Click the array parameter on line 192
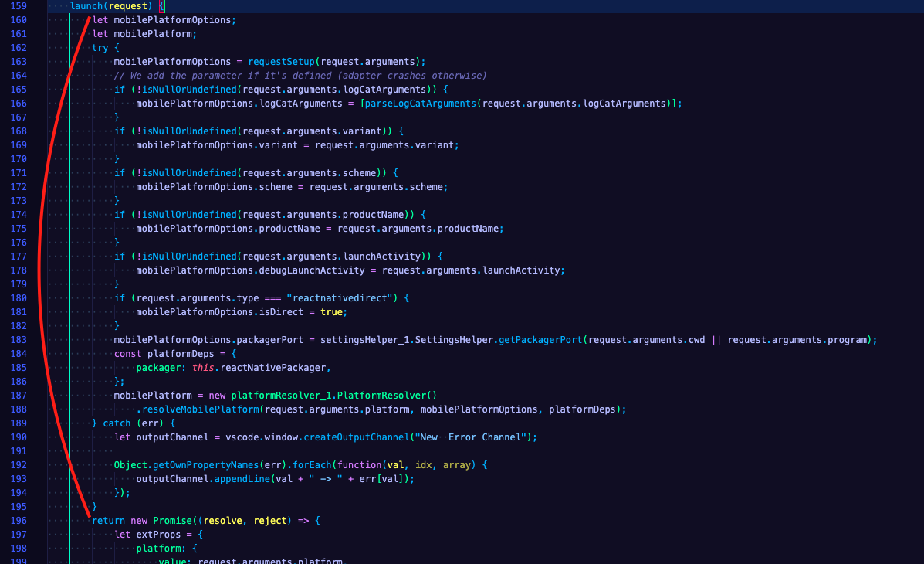This screenshot has width=924, height=564. tap(457, 465)
